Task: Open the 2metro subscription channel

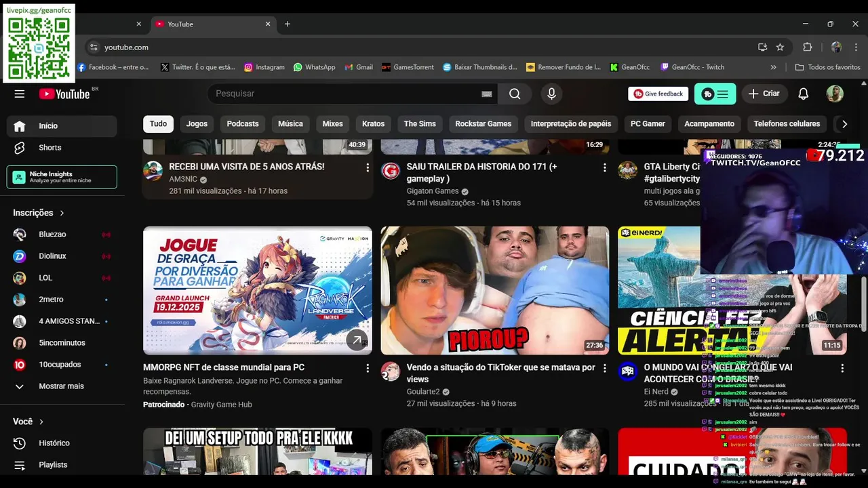Action: [62, 299]
